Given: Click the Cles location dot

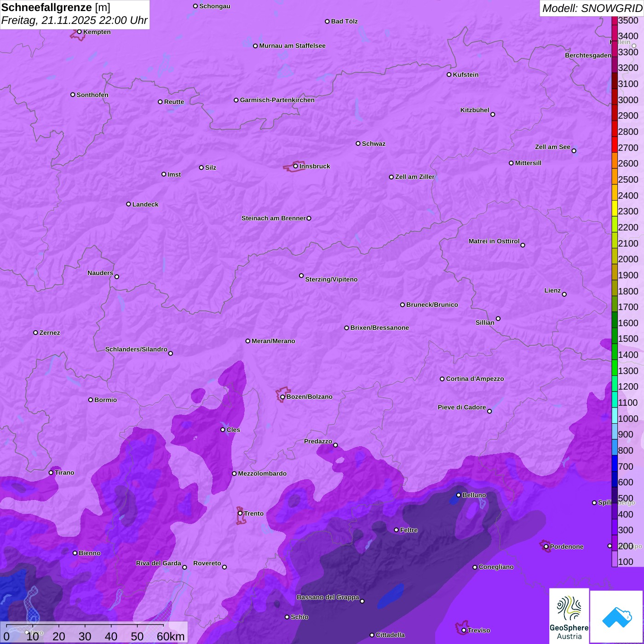Looking at the screenshot, I should pyautogui.click(x=223, y=430).
